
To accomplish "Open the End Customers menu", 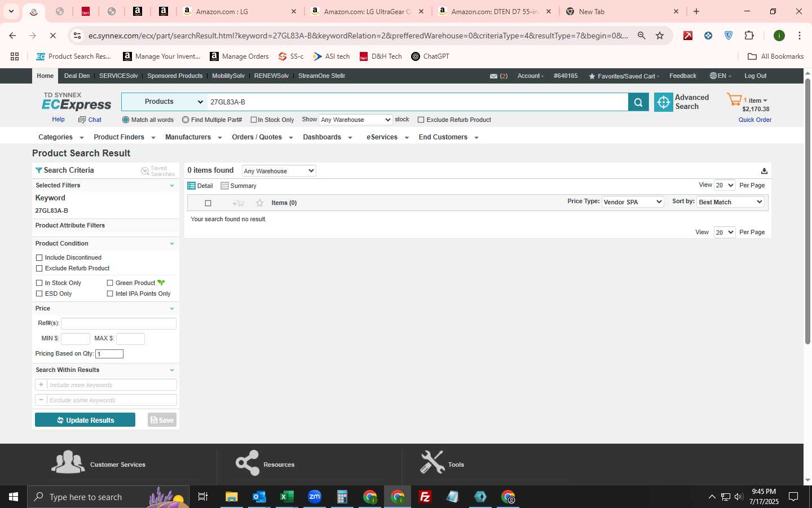I will (x=448, y=137).
